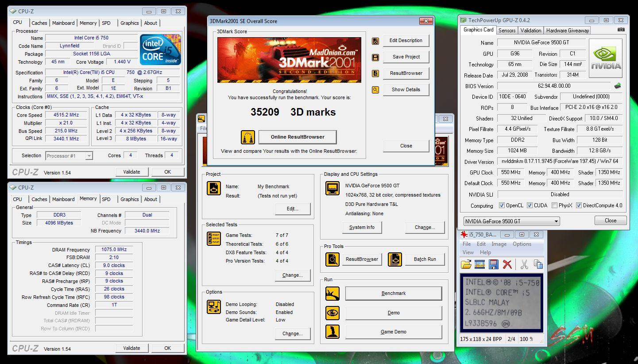Open the NVIDIA GeForce 9500 GT card dropdown

[x=511, y=221]
